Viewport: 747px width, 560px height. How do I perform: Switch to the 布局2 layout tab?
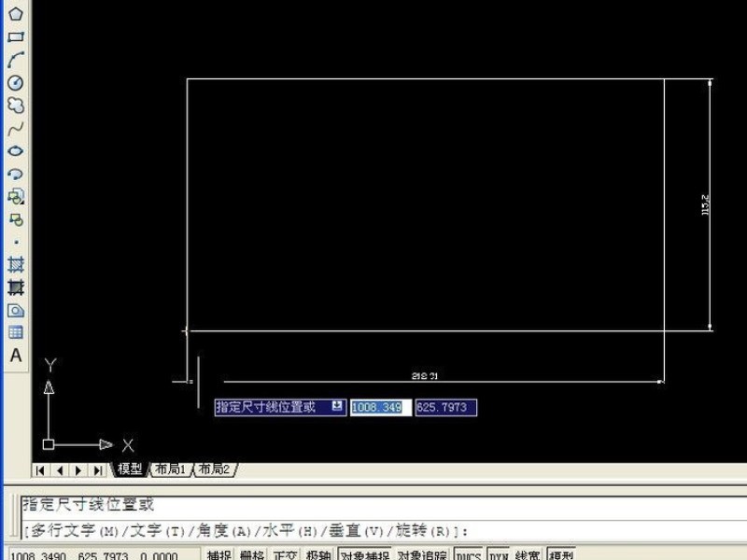tap(214, 469)
